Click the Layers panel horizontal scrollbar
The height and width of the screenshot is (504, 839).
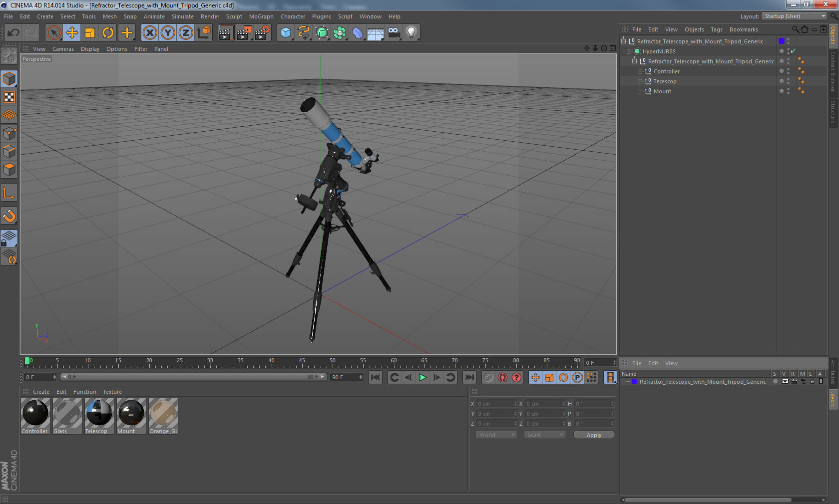coord(708,500)
